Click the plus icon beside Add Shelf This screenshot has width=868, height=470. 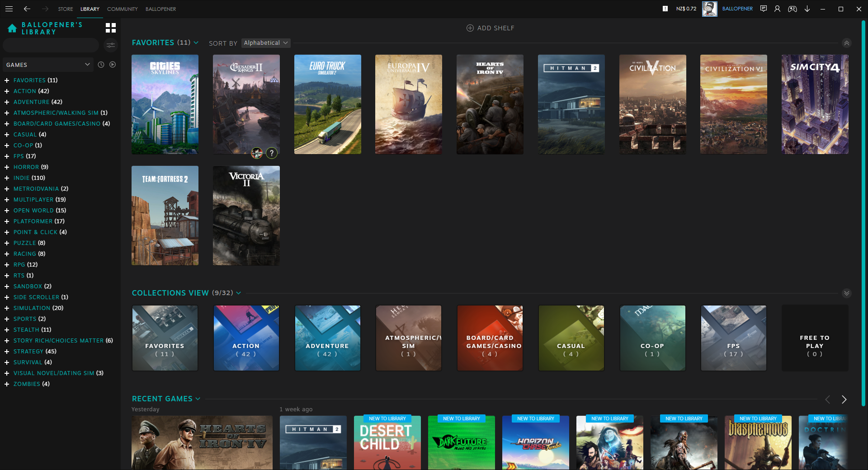[470, 28]
